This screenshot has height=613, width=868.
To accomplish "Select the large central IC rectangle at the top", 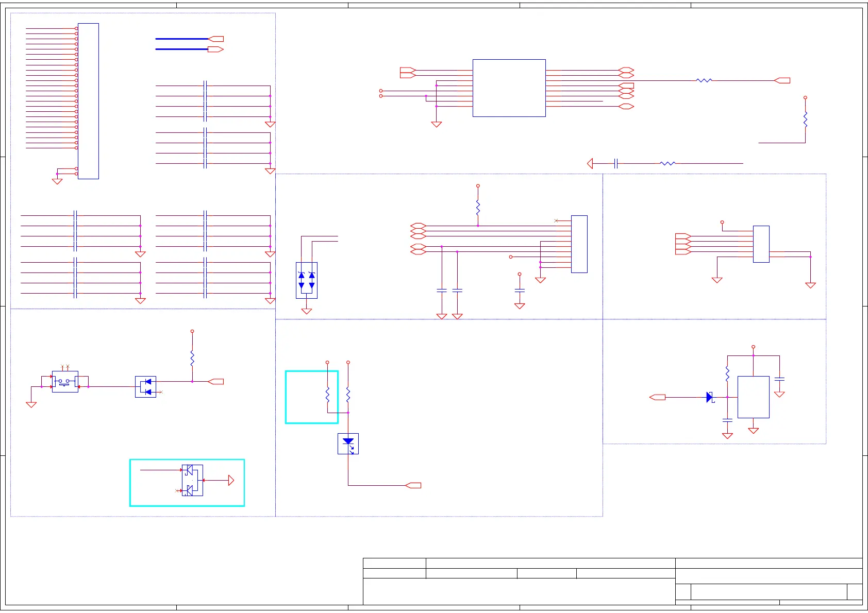I will (x=509, y=88).
